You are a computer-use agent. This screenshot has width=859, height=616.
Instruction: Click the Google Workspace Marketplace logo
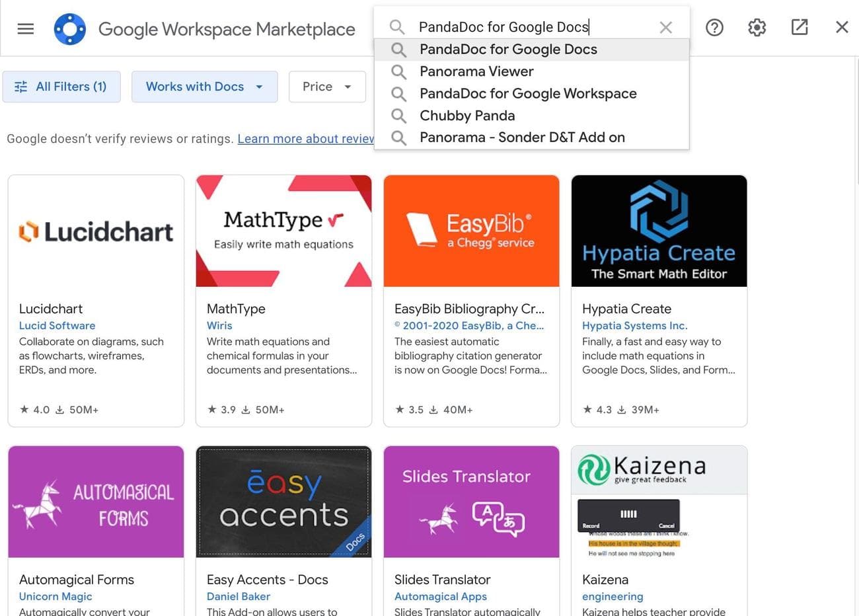[x=70, y=29]
